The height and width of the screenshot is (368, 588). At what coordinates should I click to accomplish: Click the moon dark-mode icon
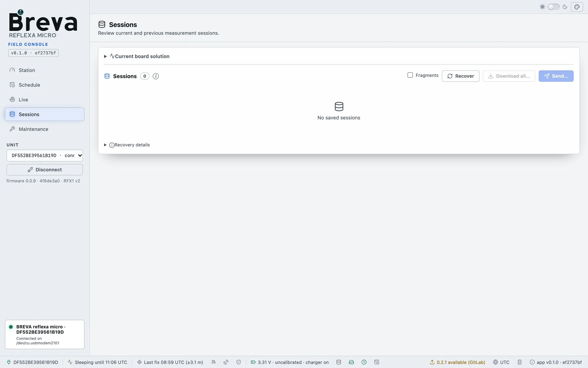point(565,7)
